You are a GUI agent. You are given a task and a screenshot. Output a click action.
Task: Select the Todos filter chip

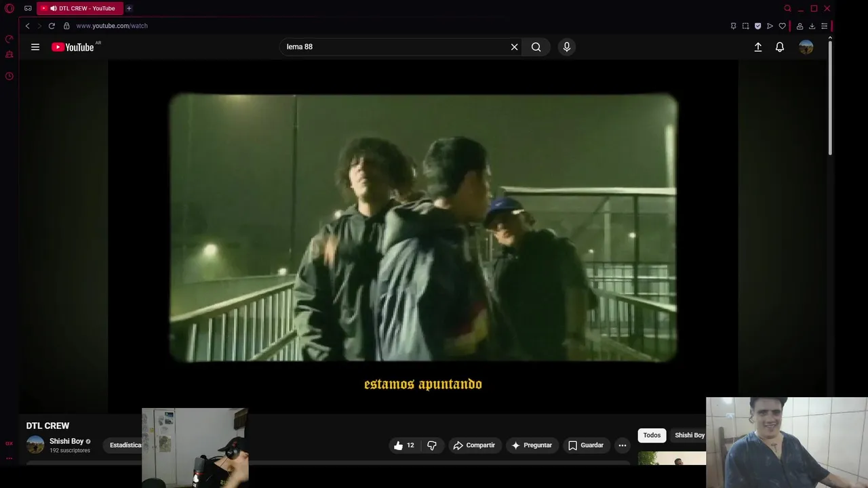point(652,435)
